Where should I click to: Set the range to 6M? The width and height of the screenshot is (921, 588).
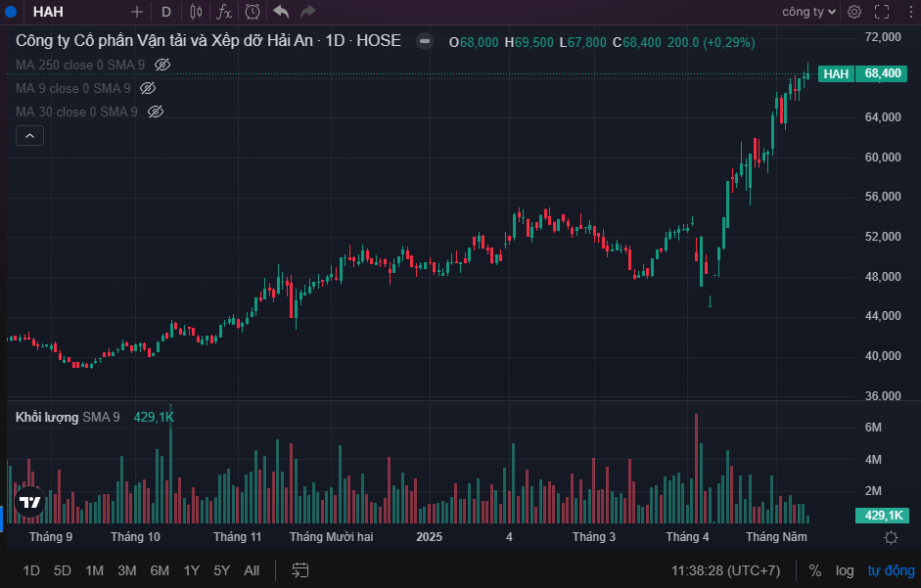160,570
